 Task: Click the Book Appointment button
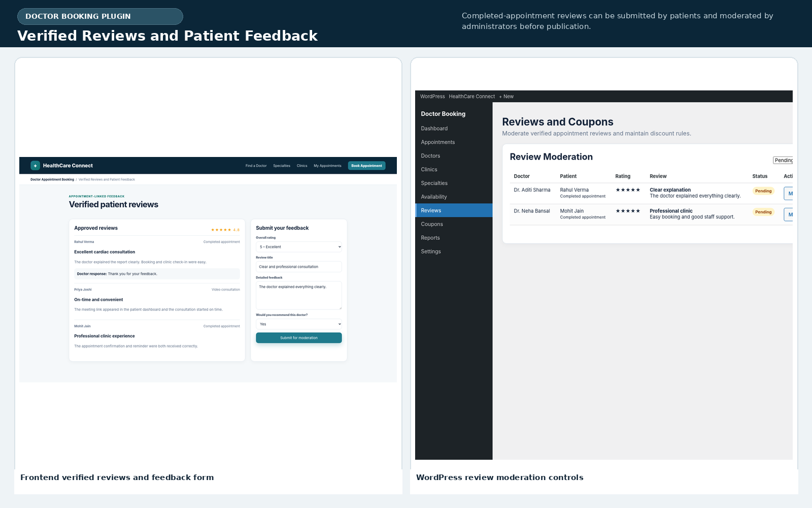(x=366, y=166)
